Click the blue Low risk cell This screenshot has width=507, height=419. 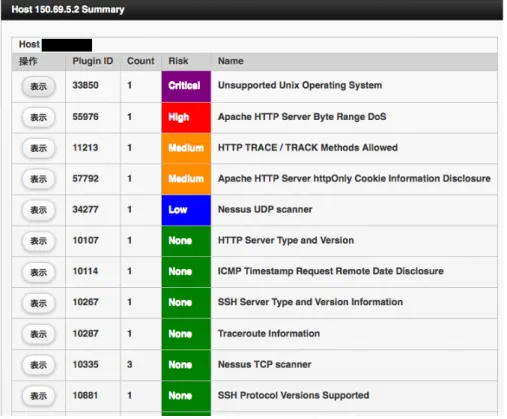186,210
